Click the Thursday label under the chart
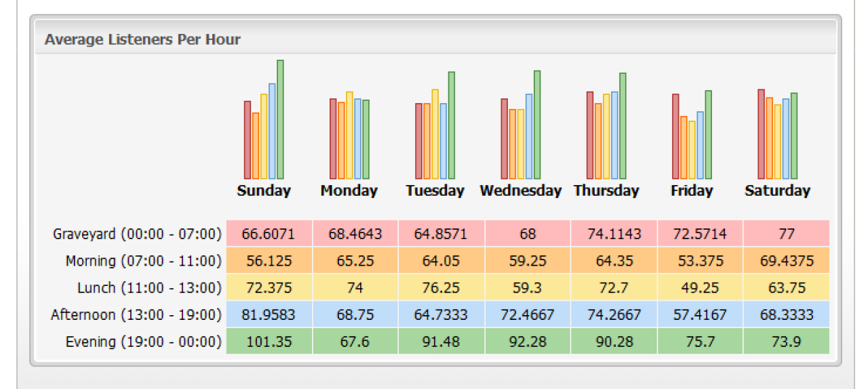The image size is (868, 389). tap(606, 190)
